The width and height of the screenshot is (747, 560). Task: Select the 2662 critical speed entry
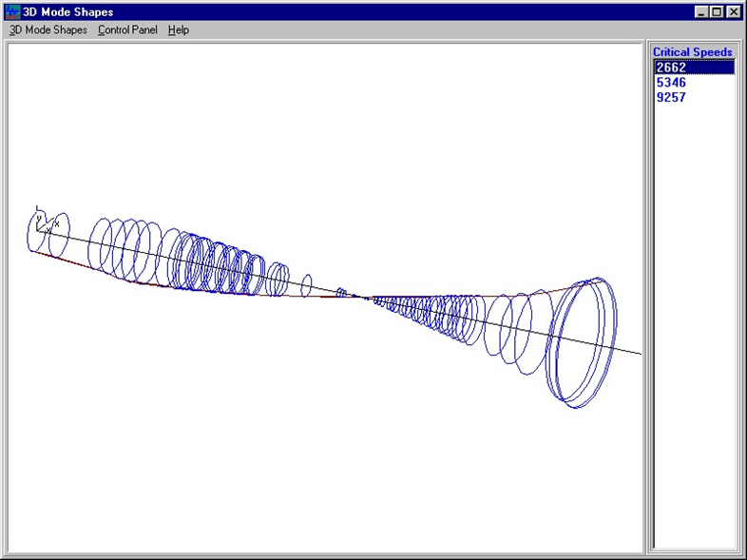[671, 68]
